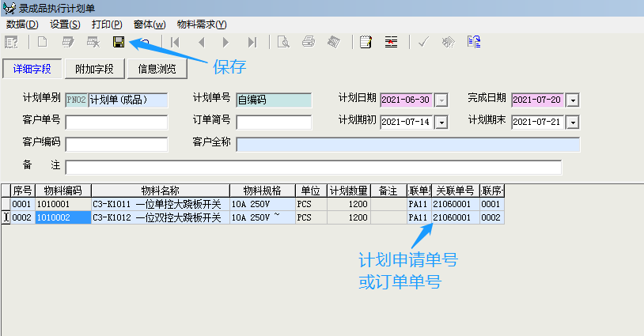Expand the 计划期初 date dropdown

(x=441, y=123)
